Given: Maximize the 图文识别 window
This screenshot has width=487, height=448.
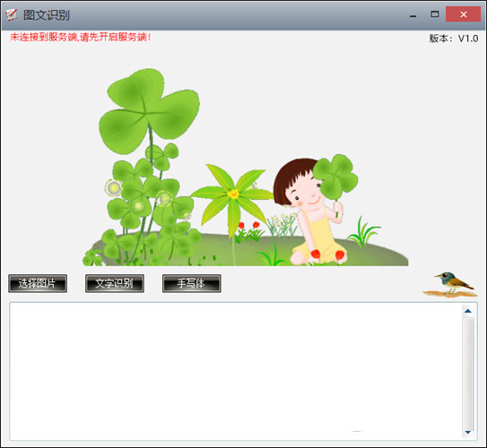Looking at the screenshot, I should point(434,14).
